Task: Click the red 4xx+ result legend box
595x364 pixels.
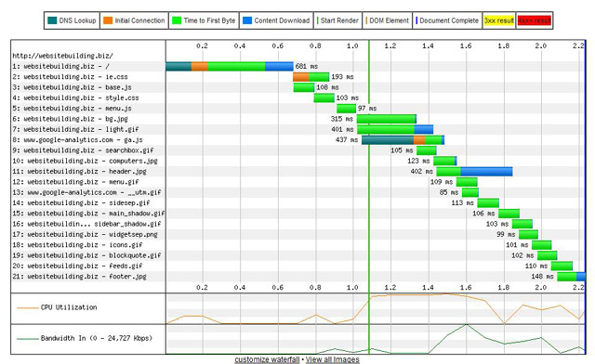Action: pyautogui.click(x=535, y=20)
